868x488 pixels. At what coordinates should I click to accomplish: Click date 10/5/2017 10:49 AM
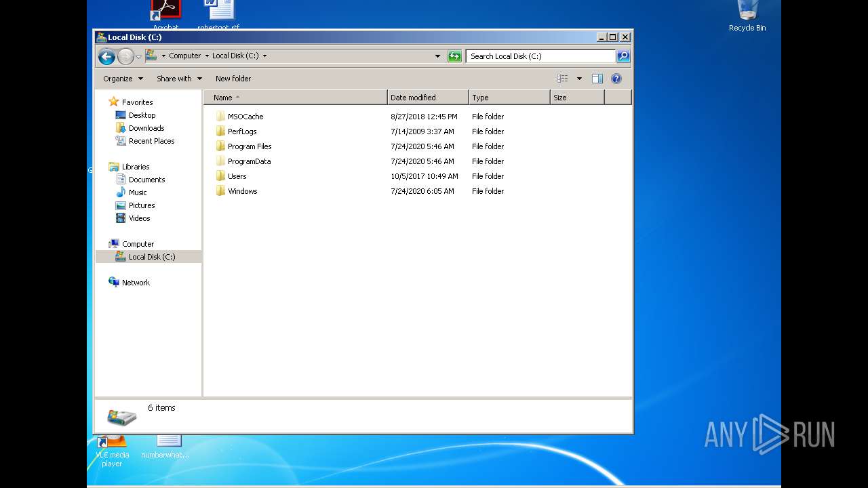pos(424,176)
